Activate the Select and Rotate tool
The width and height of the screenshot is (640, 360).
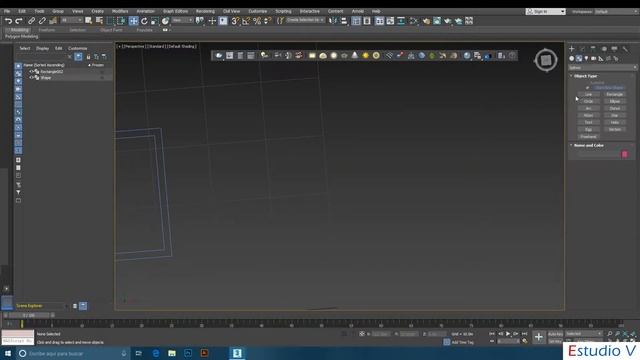(x=144, y=21)
